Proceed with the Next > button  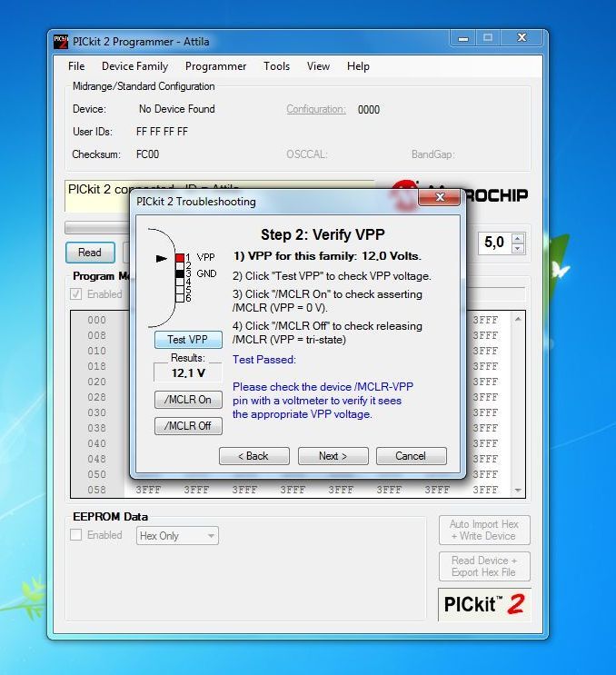point(333,456)
